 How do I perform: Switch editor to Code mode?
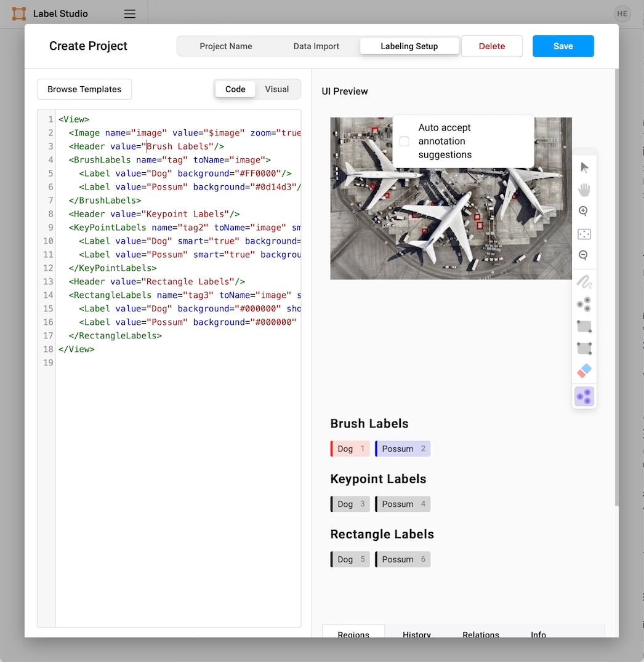pos(235,89)
